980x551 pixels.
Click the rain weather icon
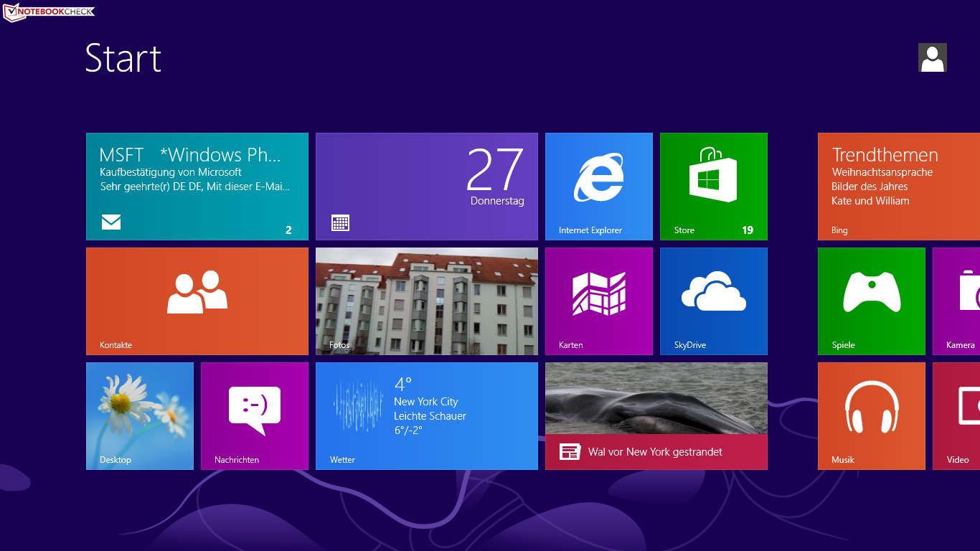(x=358, y=405)
